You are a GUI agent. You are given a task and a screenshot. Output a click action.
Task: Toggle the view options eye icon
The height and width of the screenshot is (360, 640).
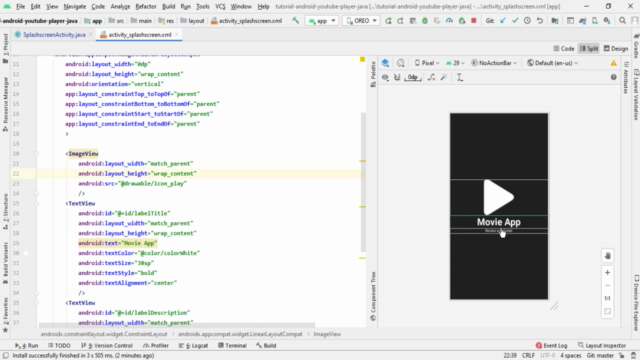click(x=385, y=77)
